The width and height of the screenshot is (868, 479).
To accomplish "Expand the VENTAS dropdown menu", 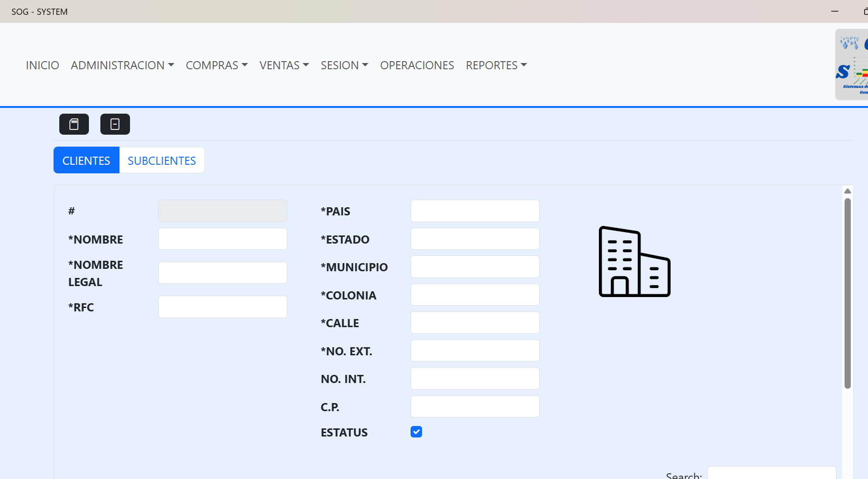I will pos(284,65).
